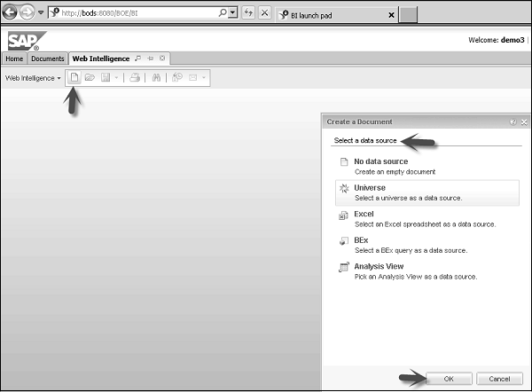
Task: Click the Analysis View table icon
Action: point(344,267)
